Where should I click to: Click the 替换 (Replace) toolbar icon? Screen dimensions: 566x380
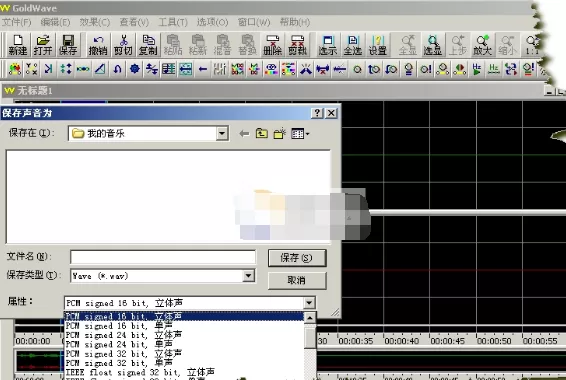247,45
